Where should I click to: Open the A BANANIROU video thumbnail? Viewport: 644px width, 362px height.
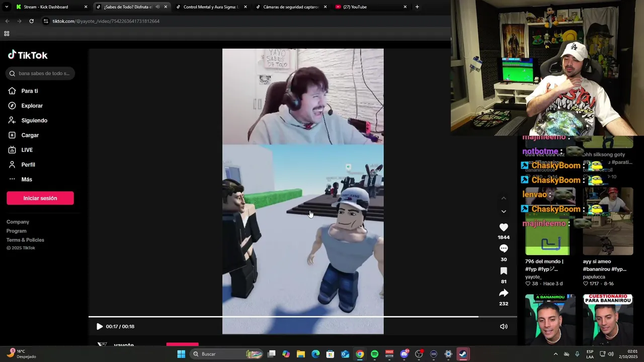550,320
